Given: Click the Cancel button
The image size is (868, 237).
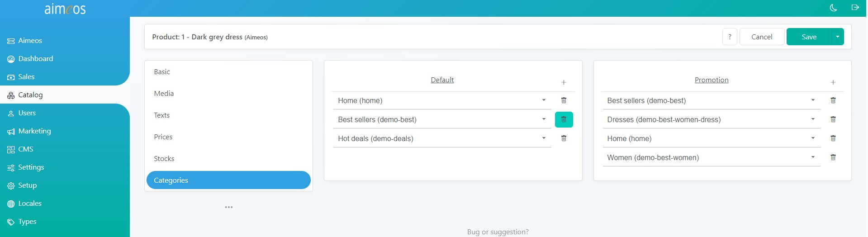Looking at the screenshot, I should pos(762,37).
